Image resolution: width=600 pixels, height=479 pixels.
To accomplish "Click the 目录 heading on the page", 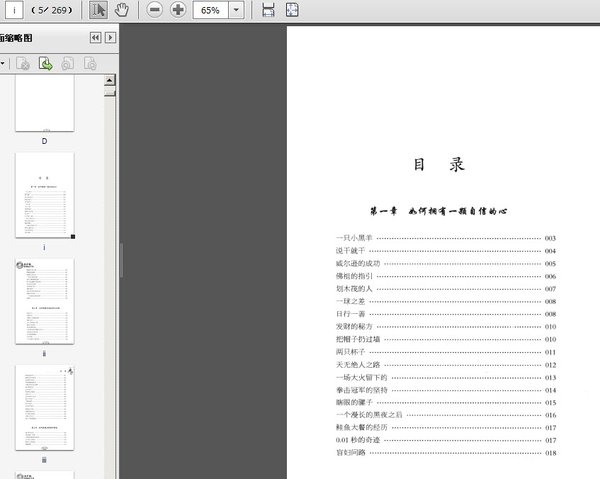I will point(439,165).
